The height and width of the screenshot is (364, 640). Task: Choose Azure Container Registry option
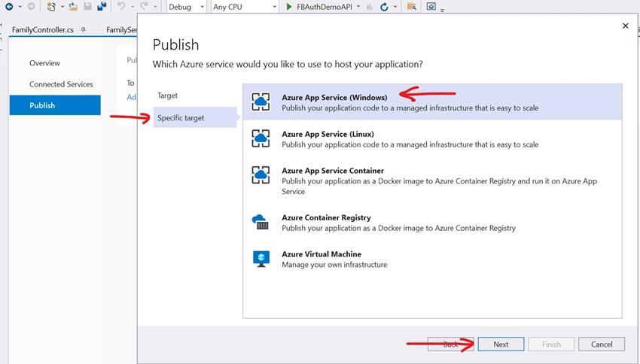click(x=432, y=223)
